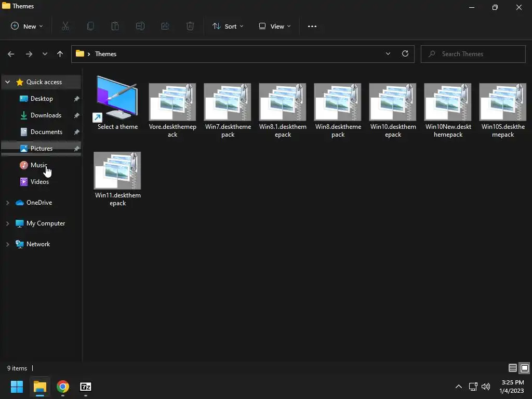Refresh the Themes folder view

405,54
